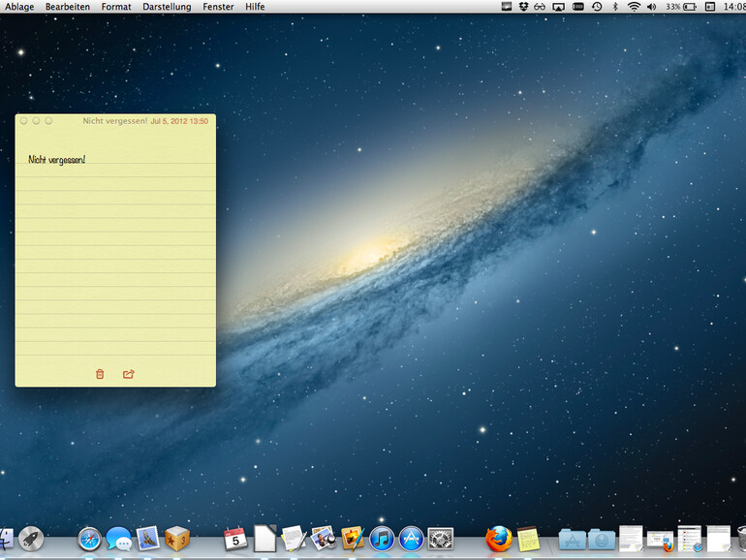Image resolution: width=746 pixels, height=560 pixels.
Task: Open System Preferences from the Dock
Action: pos(441,539)
